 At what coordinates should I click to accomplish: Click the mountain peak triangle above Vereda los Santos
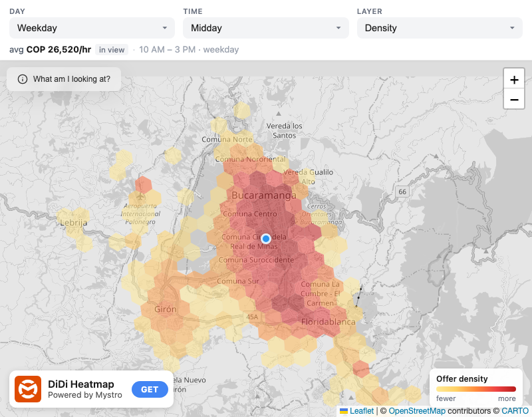pyautogui.click(x=279, y=113)
